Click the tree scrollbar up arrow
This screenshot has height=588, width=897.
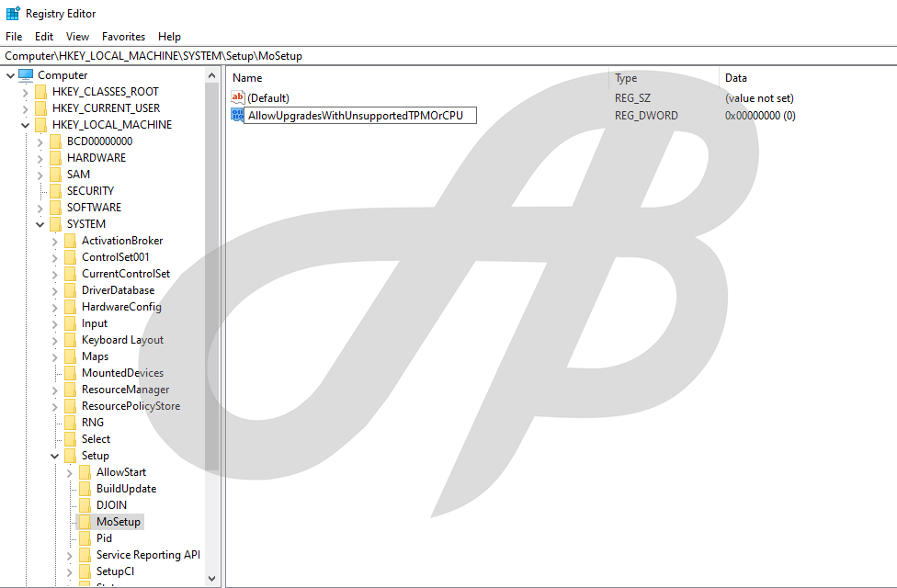(211, 75)
